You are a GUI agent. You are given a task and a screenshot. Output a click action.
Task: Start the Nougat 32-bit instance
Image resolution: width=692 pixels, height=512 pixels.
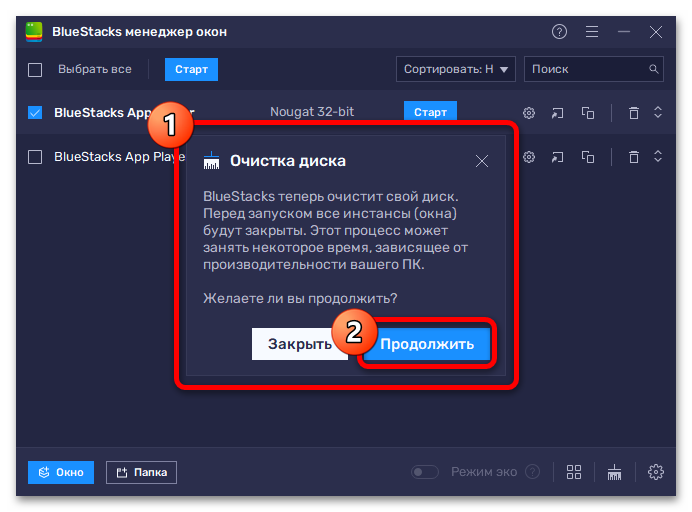point(430,111)
